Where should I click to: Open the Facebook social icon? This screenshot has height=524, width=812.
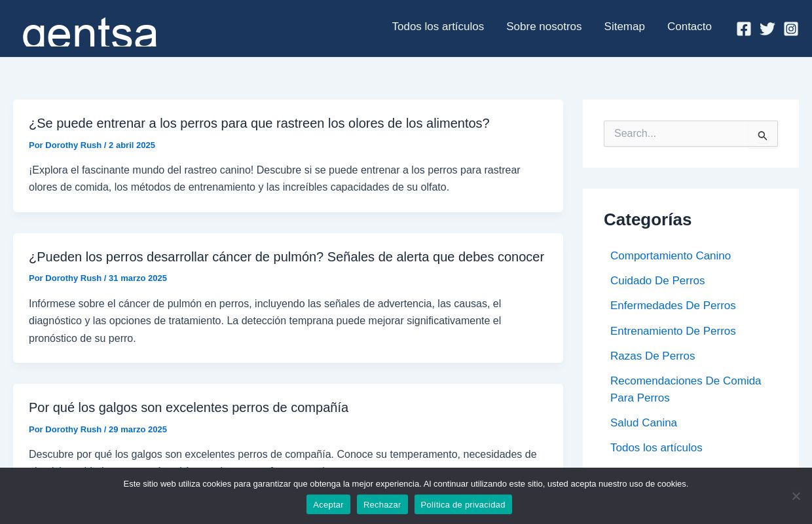[x=744, y=29]
